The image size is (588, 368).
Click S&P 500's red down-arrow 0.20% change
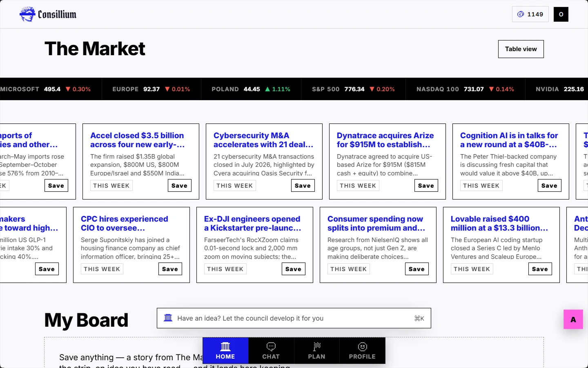click(x=382, y=89)
